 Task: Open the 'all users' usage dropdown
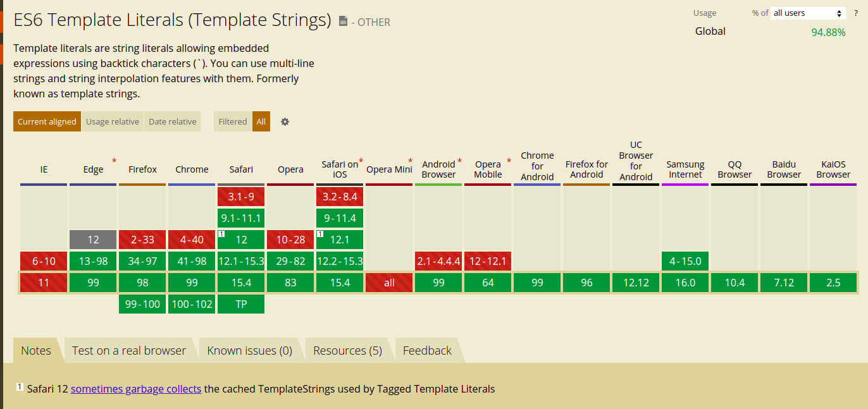(x=808, y=13)
